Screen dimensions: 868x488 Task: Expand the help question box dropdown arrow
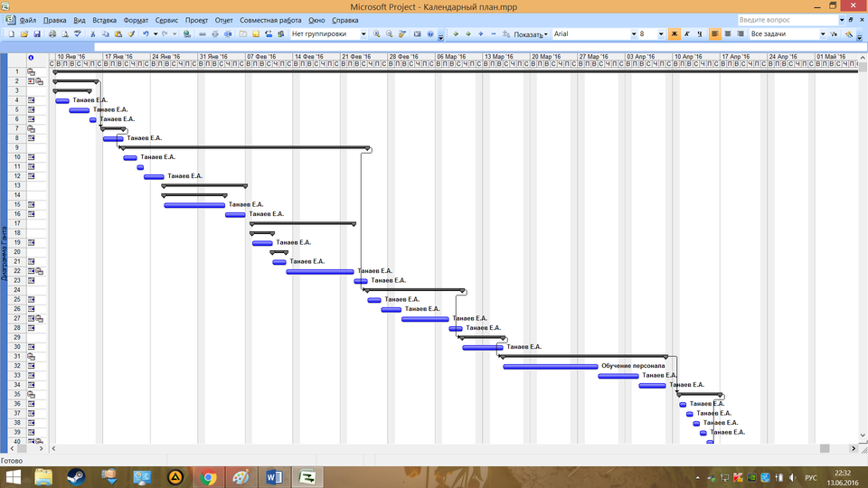[x=842, y=20]
